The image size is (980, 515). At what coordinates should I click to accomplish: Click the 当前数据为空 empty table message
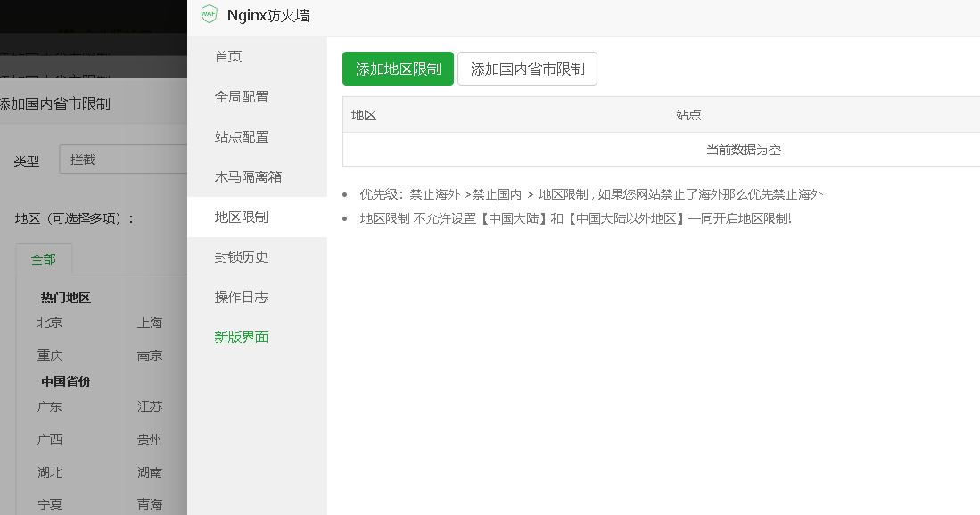pyautogui.click(x=743, y=150)
